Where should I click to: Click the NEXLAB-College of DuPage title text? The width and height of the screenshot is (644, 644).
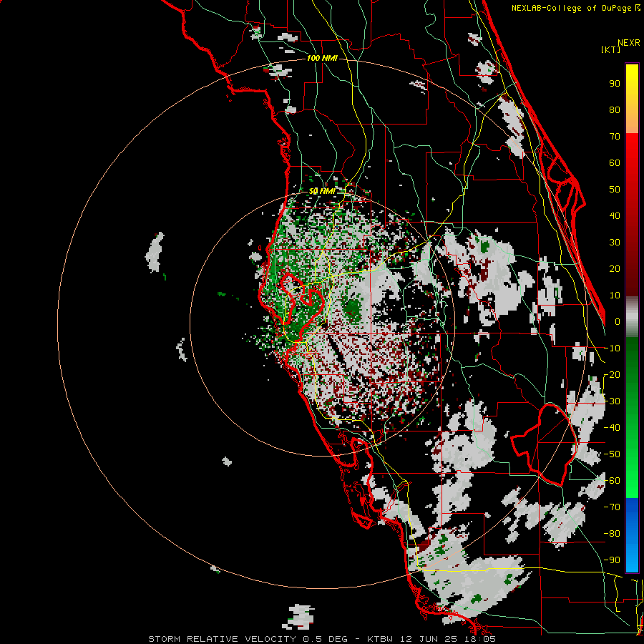click(x=575, y=8)
